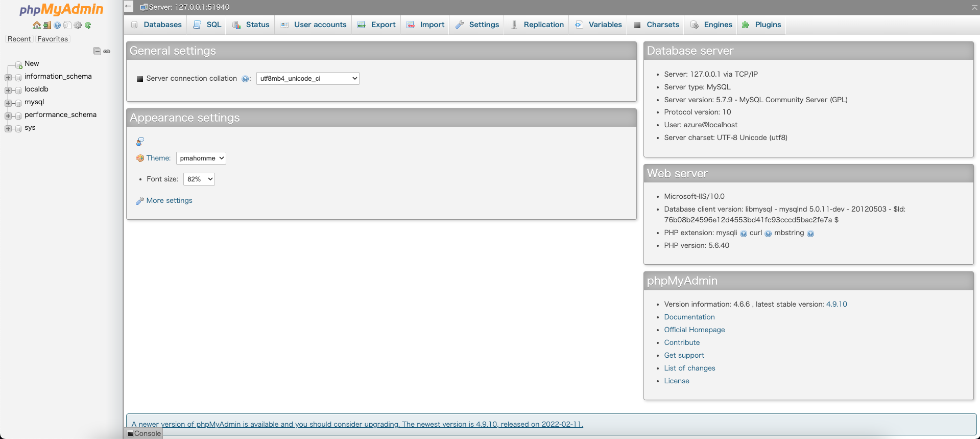
Task: Expand the information_schema tree node
Action: click(x=8, y=77)
